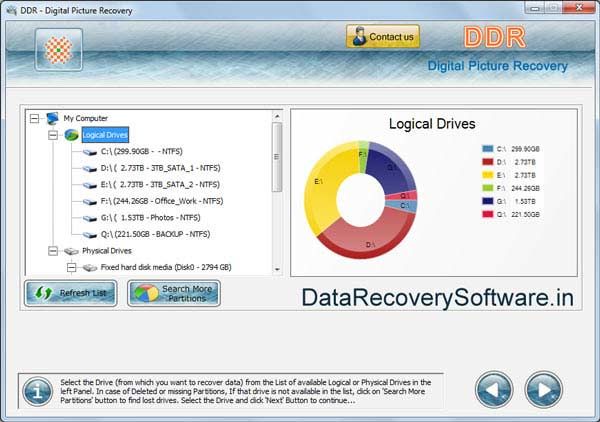
Task: Select drive E:\ 3TB_SATA_2 entry
Action: pyautogui.click(x=160, y=184)
